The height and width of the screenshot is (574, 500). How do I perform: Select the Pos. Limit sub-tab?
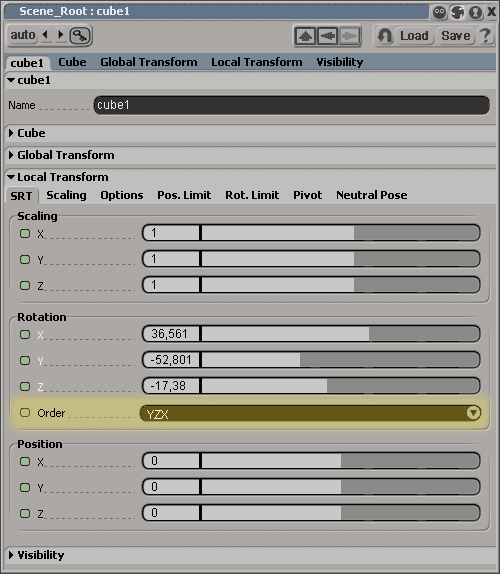184,195
